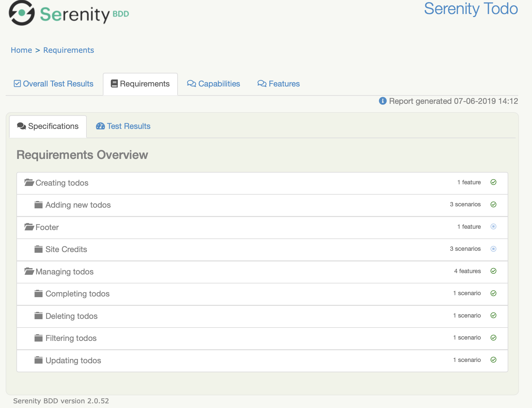This screenshot has width=532, height=408.
Task: Click the Serenity Todo project title
Action: point(471,9)
